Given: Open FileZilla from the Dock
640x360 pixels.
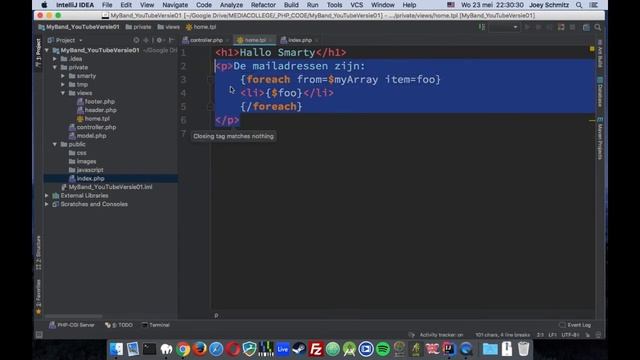Looking at the screenshot, I should [x=316, y=349].
